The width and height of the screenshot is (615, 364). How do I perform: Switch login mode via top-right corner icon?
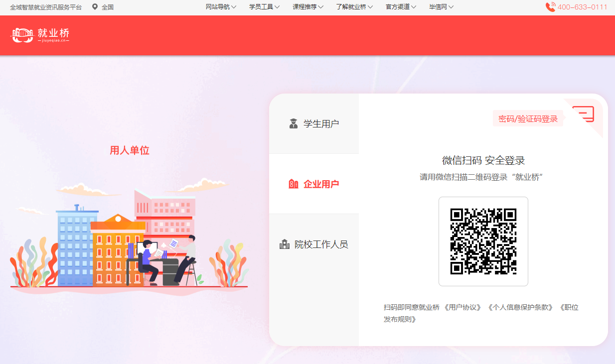coord(584,115)
